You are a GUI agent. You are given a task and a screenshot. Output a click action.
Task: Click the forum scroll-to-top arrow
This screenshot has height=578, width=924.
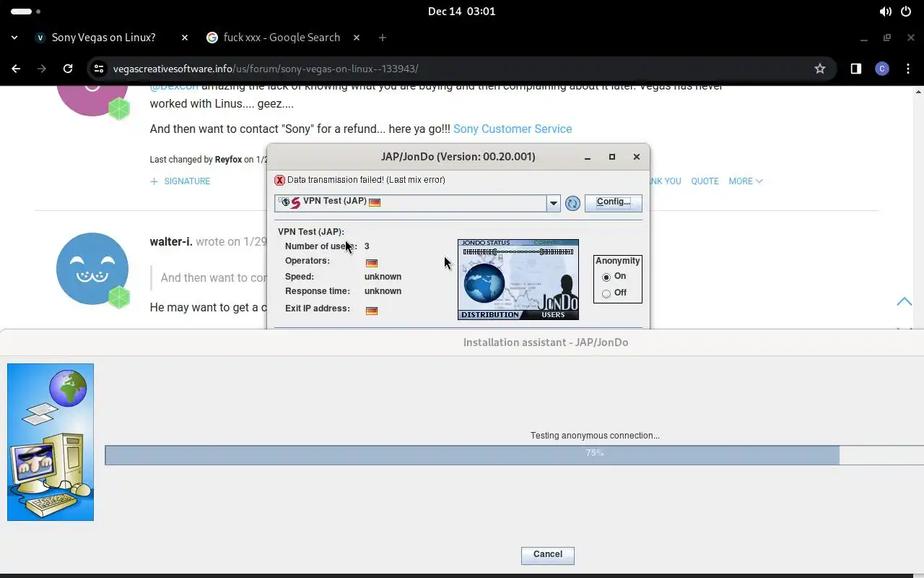coord(904,301)
